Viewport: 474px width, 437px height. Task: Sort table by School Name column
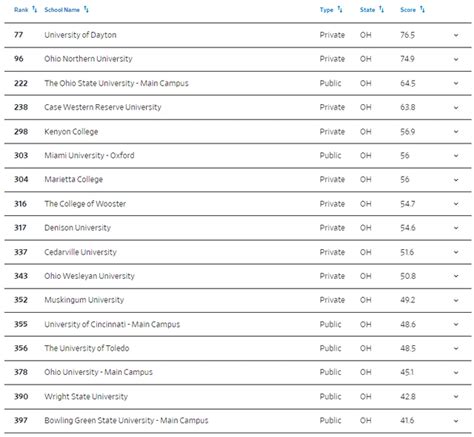[86, 9]
